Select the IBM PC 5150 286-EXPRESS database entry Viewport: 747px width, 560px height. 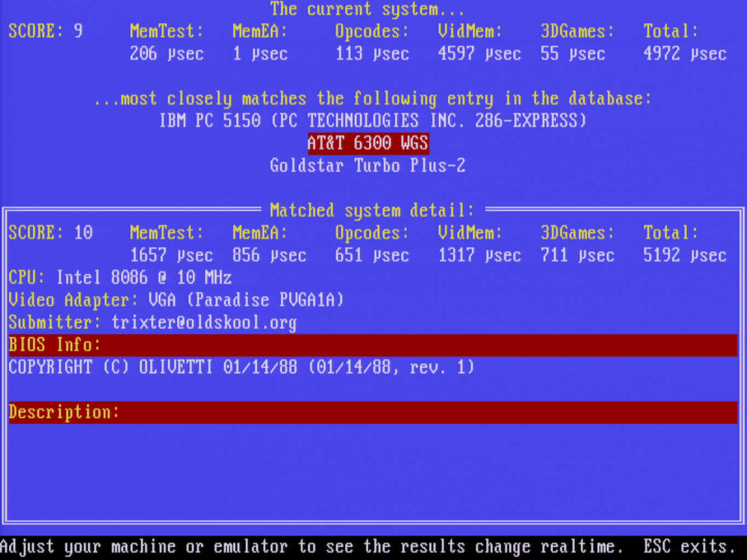point(373,120)
